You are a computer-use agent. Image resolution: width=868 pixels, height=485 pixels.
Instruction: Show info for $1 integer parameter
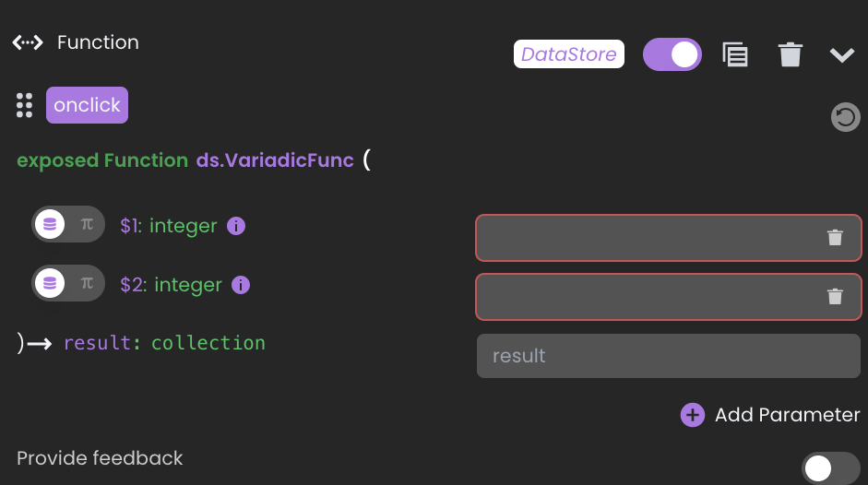pyautogui.click(x=236, y=226)
